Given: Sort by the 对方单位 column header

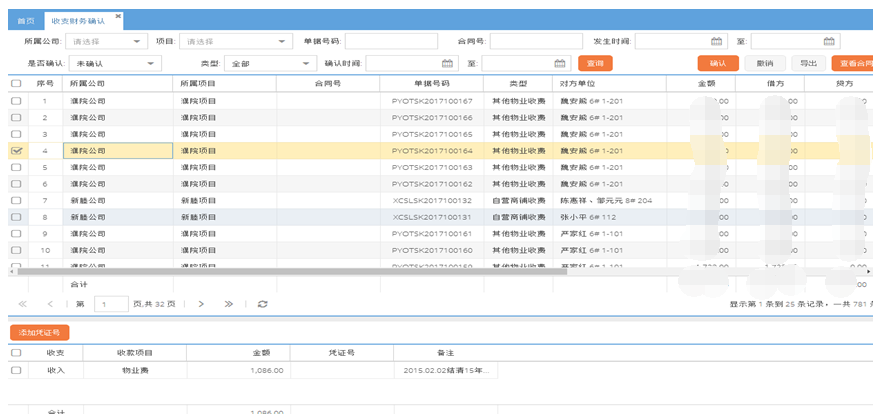Looking at the screenshot, I should [609, 83].
